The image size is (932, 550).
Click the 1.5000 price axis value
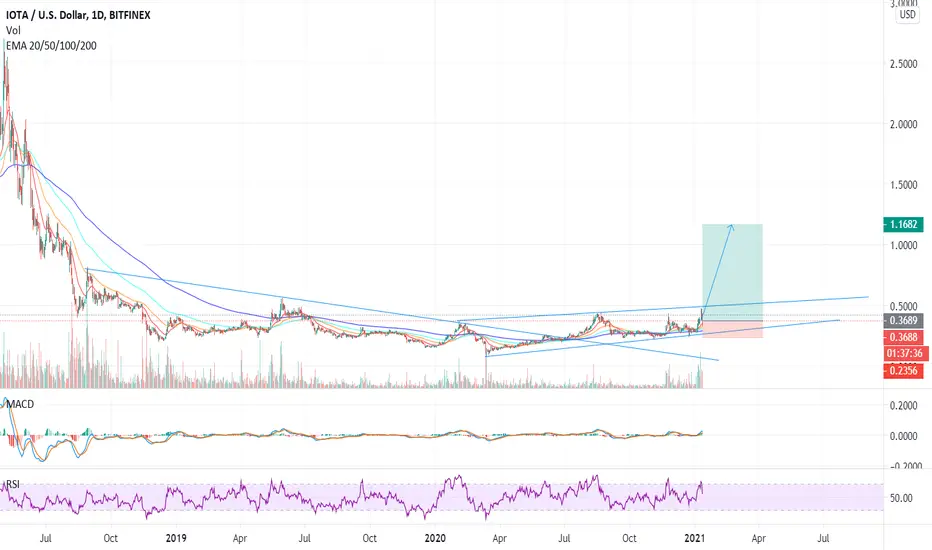pos(903,185)
